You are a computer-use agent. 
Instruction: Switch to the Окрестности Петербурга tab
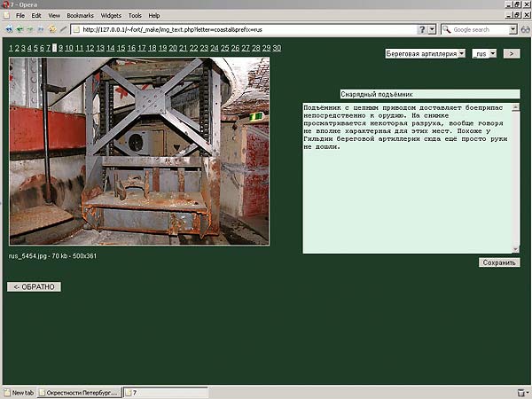point(79,392)
